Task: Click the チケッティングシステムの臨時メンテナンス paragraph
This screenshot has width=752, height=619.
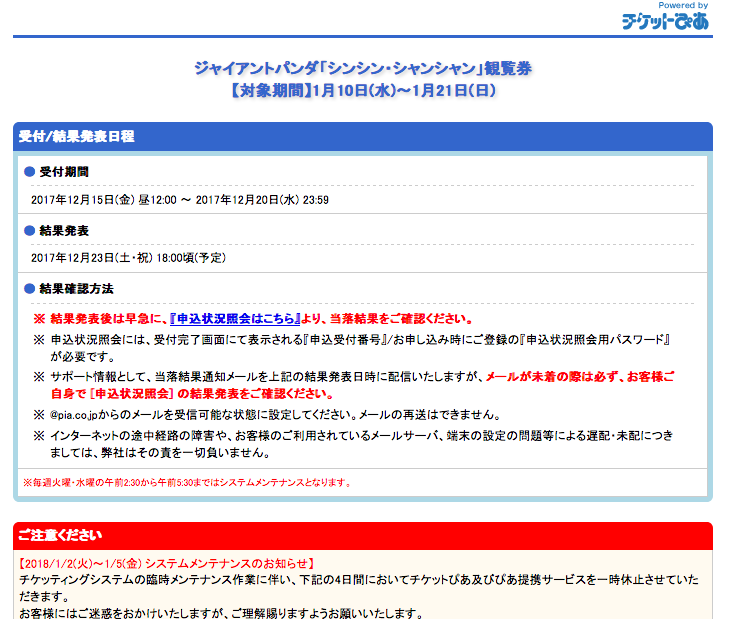Action: tap(359, 588)
